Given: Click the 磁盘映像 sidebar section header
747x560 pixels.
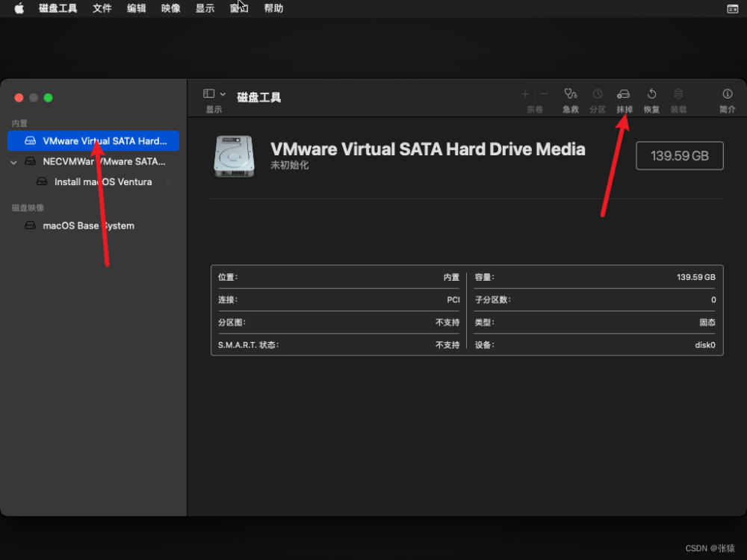Looking at the screenshot, I should (28, 208).
